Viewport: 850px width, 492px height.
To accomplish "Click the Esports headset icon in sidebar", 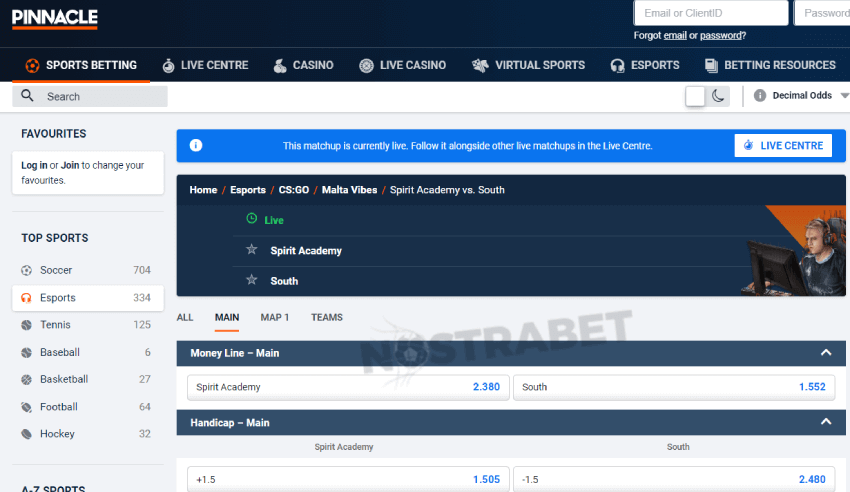I will click(x=26, y=297).
